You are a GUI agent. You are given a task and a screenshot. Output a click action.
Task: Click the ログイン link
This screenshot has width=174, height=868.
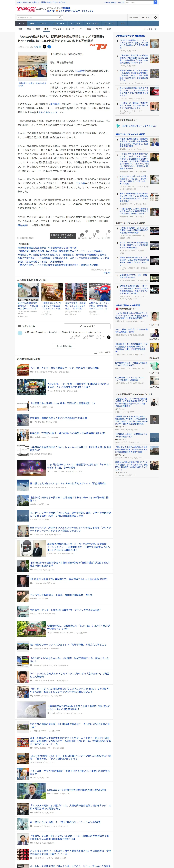[51, 11]
